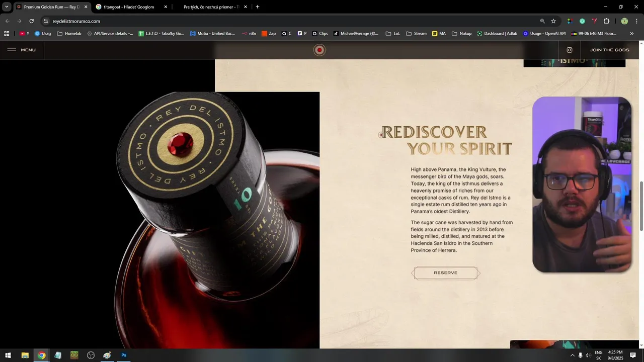Expand the LoL bookmarks folder
Viewport: 644px width, 362px height.
[393, 34]
